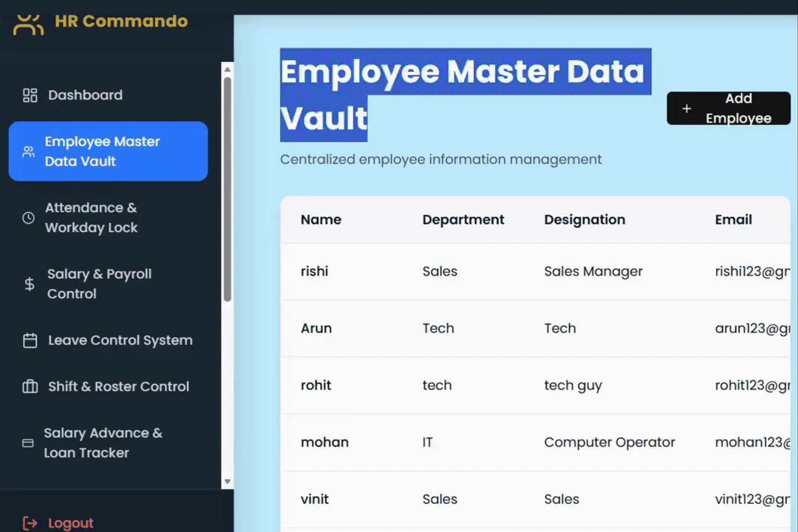
Task: Click the Salary & Payroll dollar icon
Action: (x=30, y=284)
